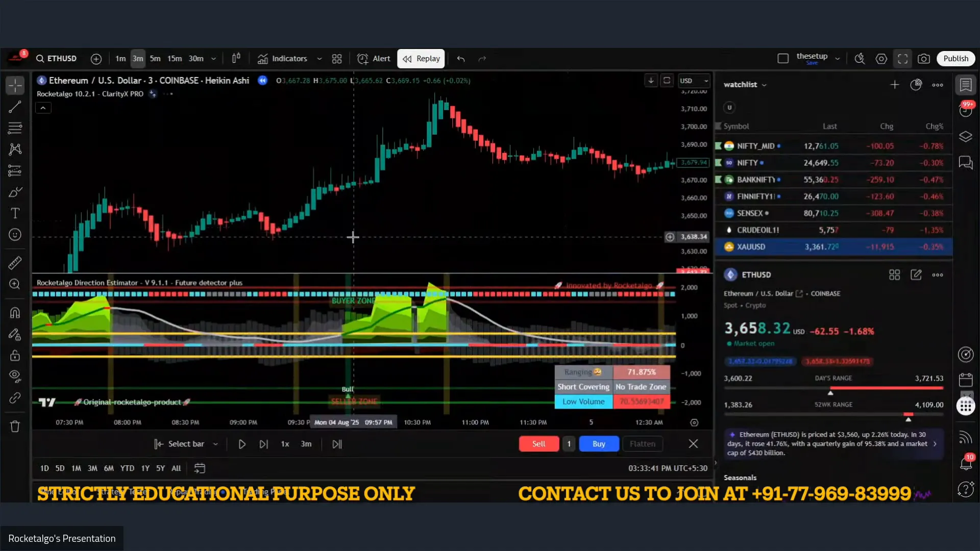Switch to the 30m timeframe
The width and height of the screenshot is (980, 551).
click(x=196, y=59)
